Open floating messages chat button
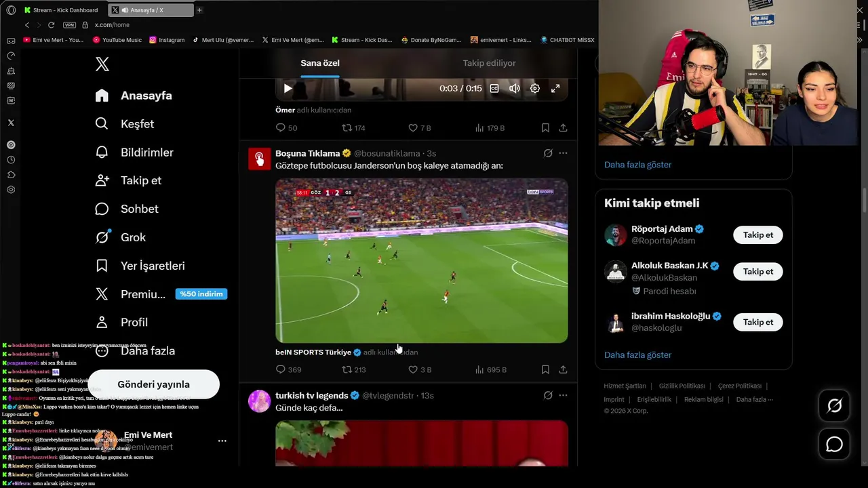 pyautogui.click(x=834, y=444)
